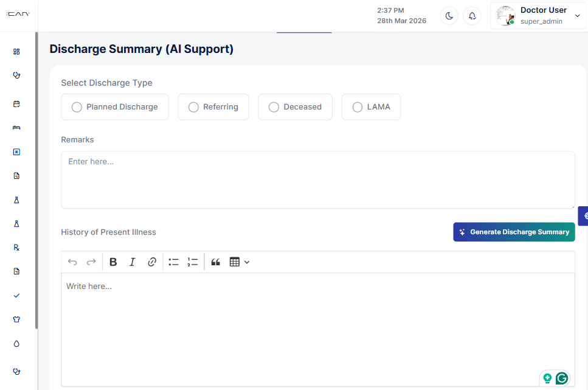Select the Deceased radio option

click(x=274, y=107)
